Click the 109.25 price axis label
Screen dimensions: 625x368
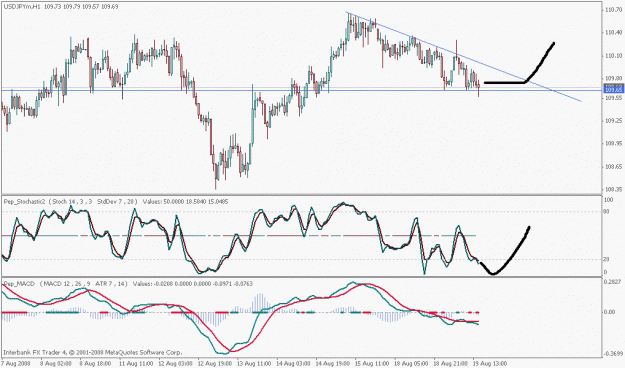(612, 120)
